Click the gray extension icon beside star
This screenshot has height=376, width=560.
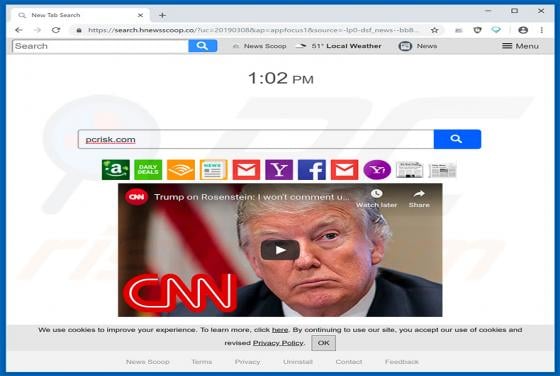click(459, 31)
